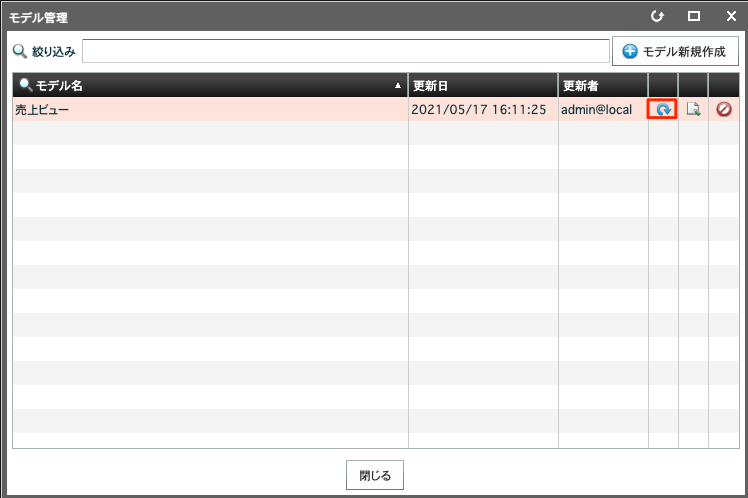The image size is (748, 498).
Task: Maximize the モデル管理 window
Action: (x=694, y=16)
